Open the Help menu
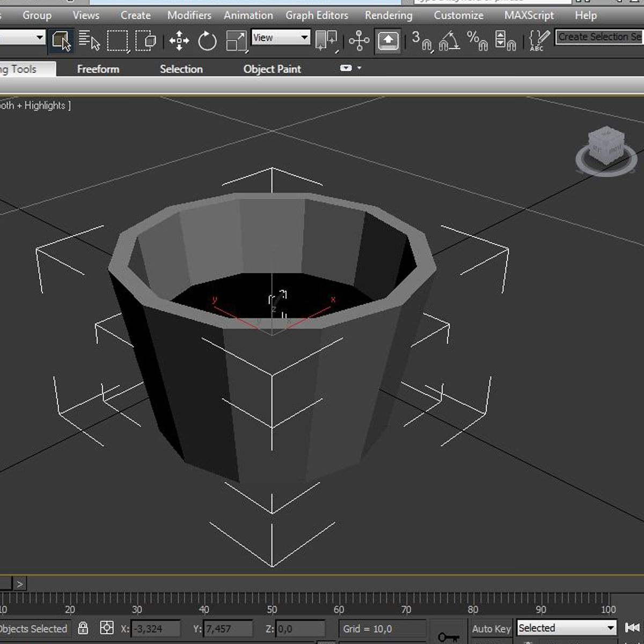 tap(586, 16)
